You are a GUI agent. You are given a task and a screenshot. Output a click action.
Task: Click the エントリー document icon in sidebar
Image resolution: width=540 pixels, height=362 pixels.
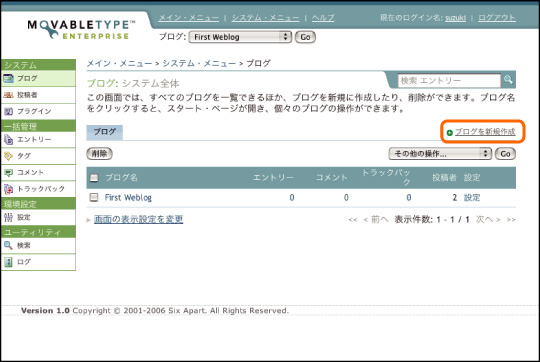[x=8, y=139]
